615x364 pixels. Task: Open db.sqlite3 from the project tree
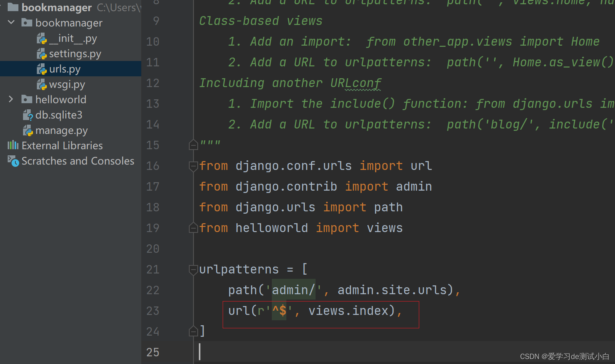pyautogui.click(x=59, y=115)
